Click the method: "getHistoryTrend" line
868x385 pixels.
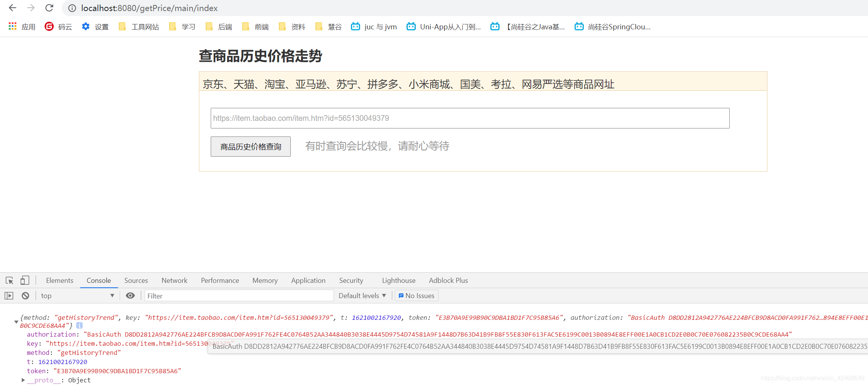coord(74,353)
